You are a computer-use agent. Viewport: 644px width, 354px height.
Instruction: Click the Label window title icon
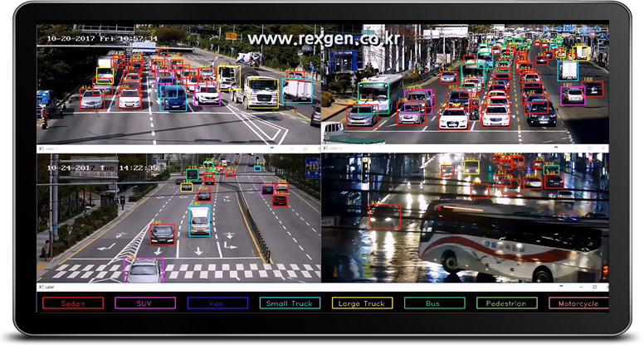click(41, 287)
